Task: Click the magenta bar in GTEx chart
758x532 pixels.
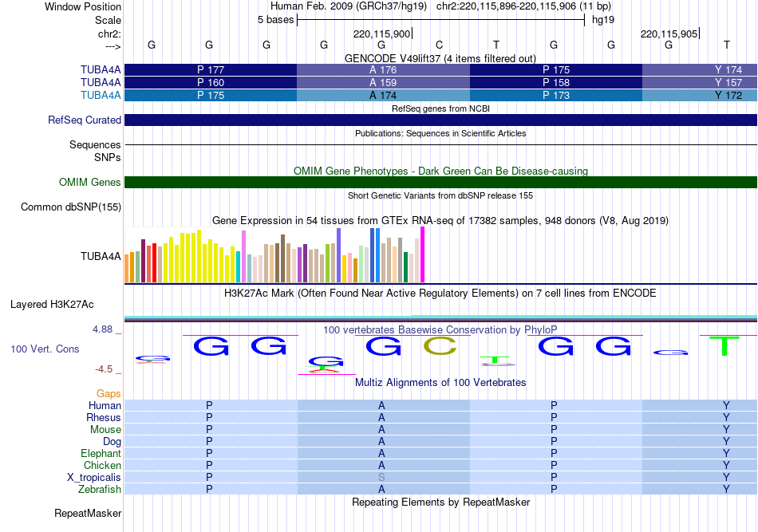Action: coord(423,254)
